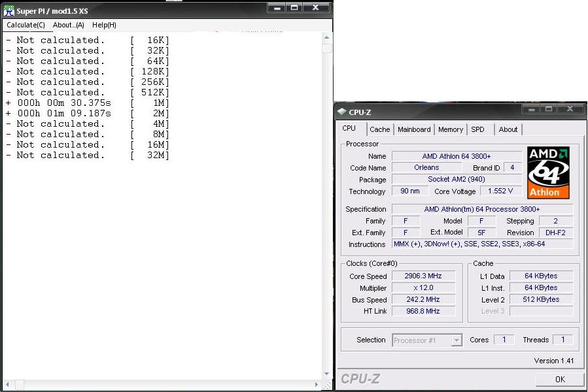Image resolution: width=588 pixels, height=392 pixels.
Task: Click the 'Not calculated' 32K row
Action: point(88,50)
